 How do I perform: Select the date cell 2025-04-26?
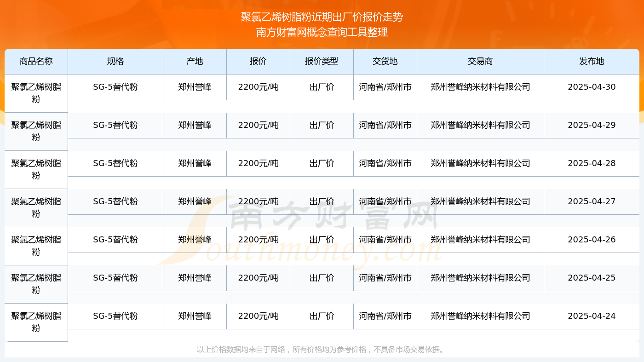point(592,240)
